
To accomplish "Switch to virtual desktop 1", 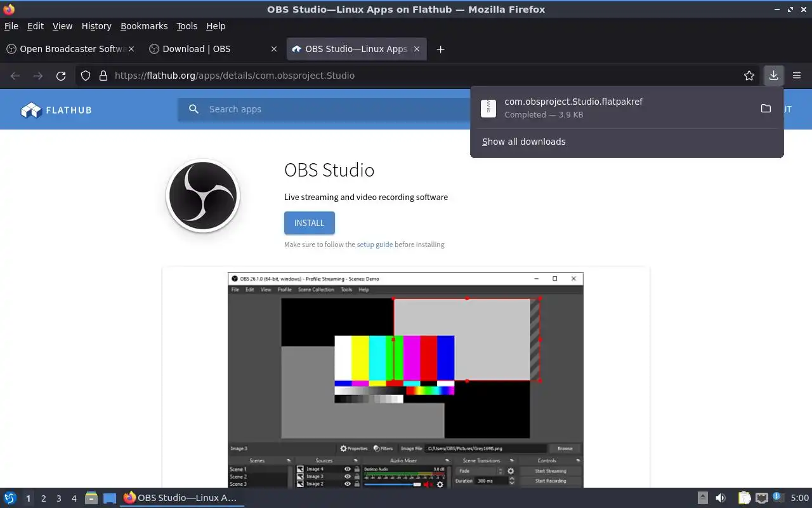I will [28, 498].
